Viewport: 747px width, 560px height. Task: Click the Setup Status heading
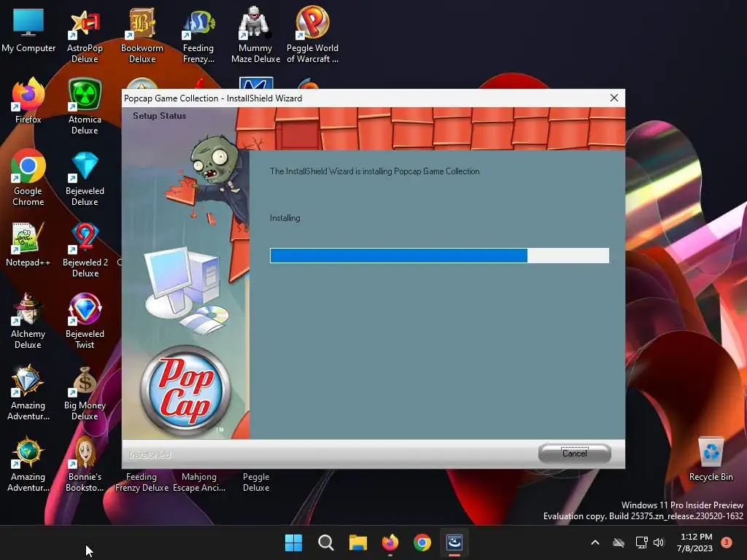click(160, 116)
